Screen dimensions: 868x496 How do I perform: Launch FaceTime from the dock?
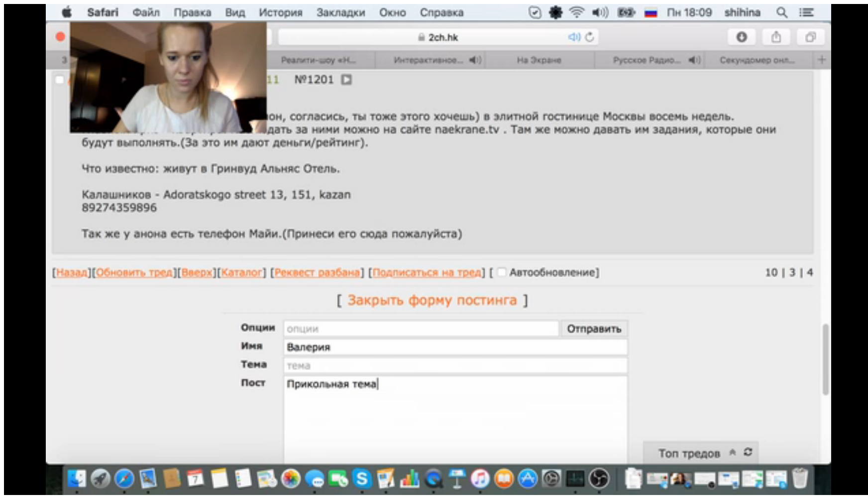tap(338, 479)
